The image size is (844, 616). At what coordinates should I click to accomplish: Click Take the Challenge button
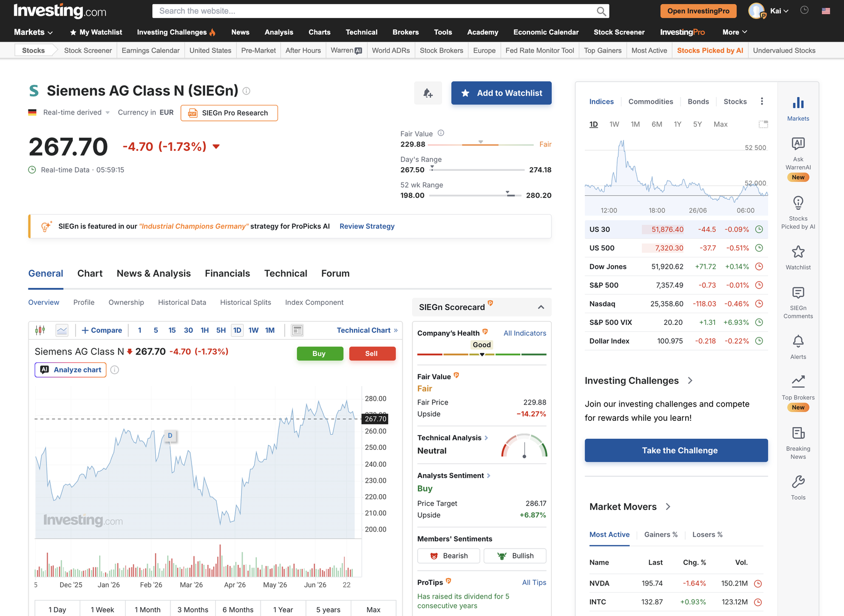(x=676, y=450)
